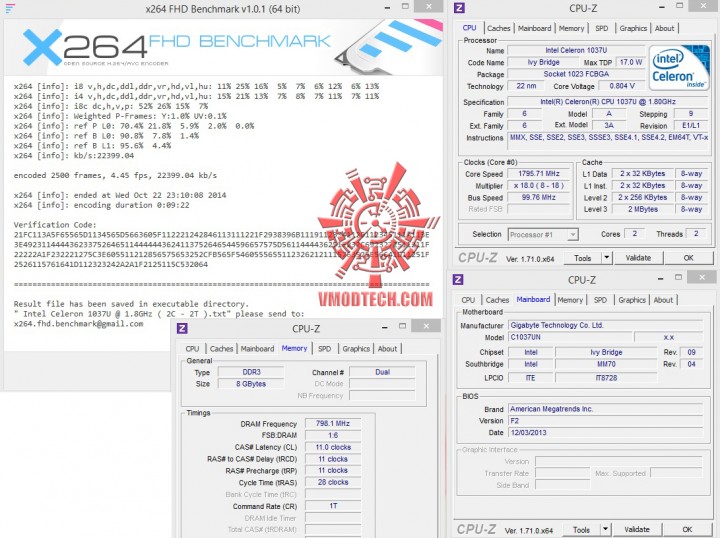
Task: Open Mainboard tab in the Memory CPU-Z window
Action: tap(257, 348)
